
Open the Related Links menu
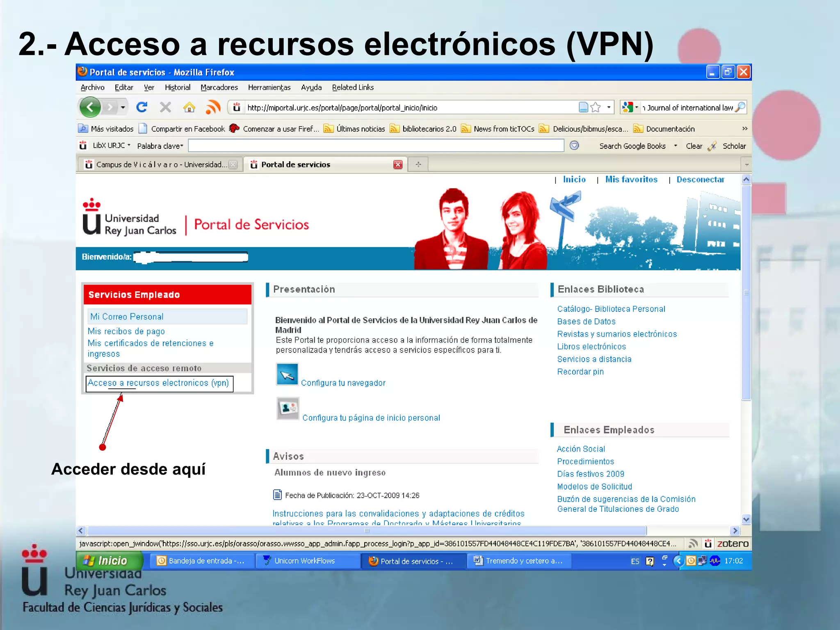click(353, 87)
